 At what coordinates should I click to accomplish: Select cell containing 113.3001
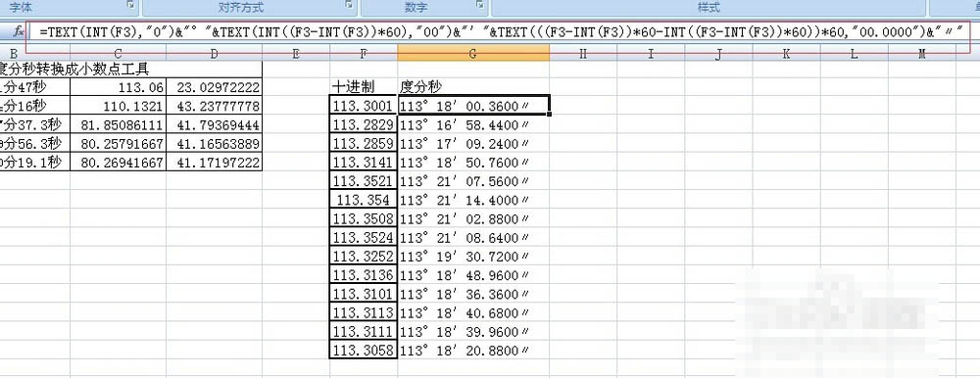tap(364, 106)
